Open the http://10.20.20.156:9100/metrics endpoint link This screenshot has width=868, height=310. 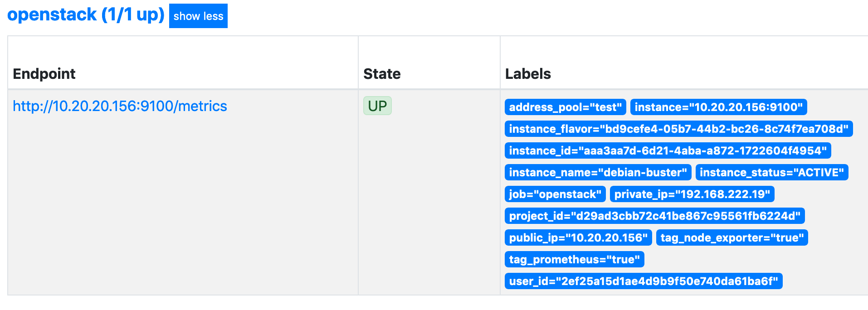pyautogui.click(x=120, y=106)
